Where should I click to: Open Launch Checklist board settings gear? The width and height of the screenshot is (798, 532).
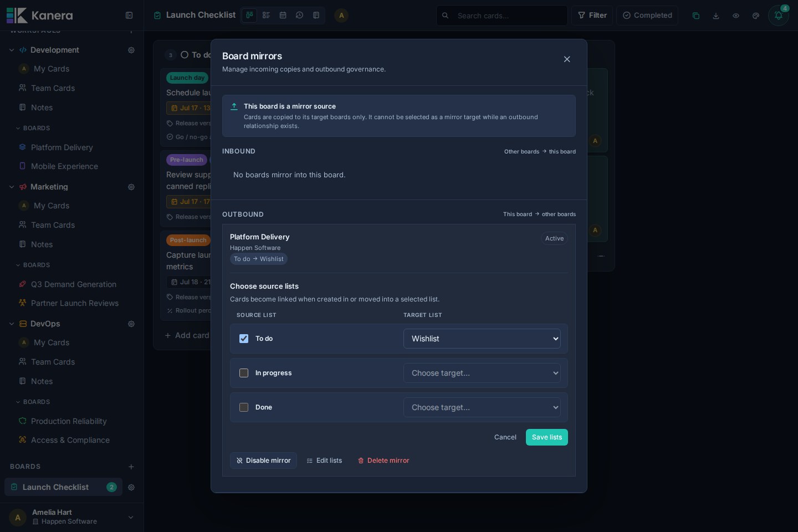(131, 487)
